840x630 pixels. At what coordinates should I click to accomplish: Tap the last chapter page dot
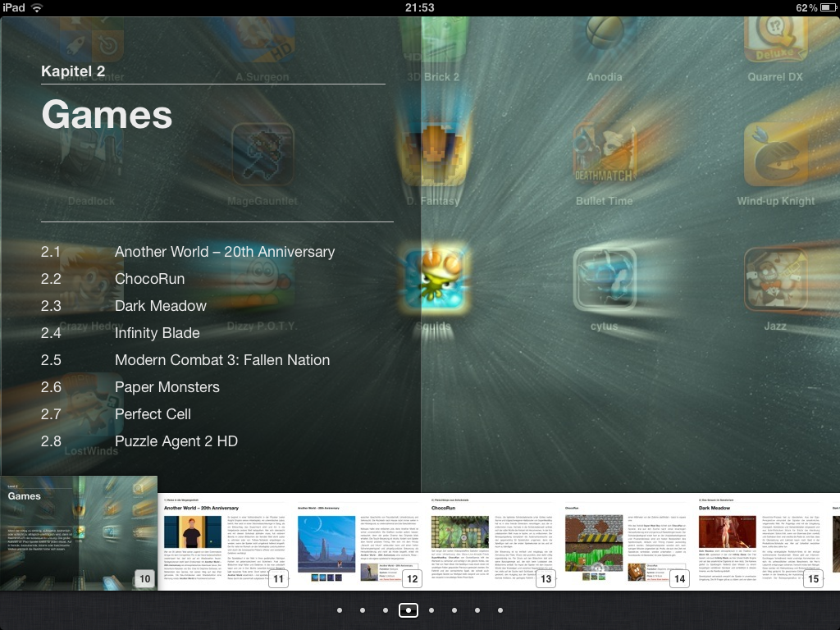click(x=500, y=610)
